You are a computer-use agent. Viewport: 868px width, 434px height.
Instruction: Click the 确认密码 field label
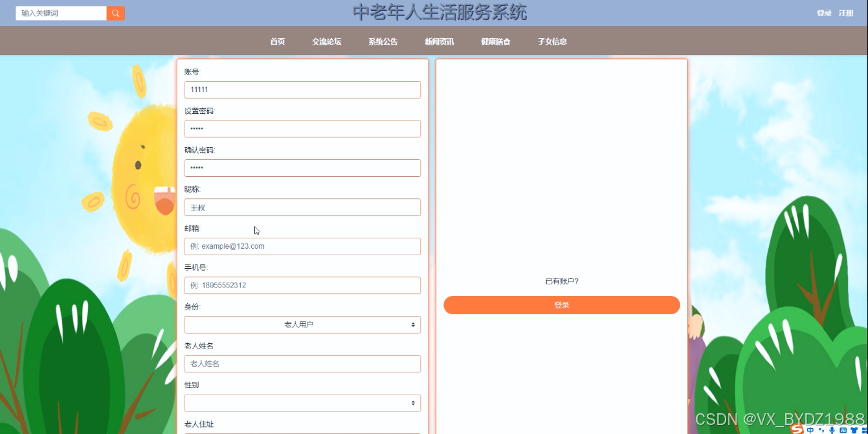[x=199, y=150]
